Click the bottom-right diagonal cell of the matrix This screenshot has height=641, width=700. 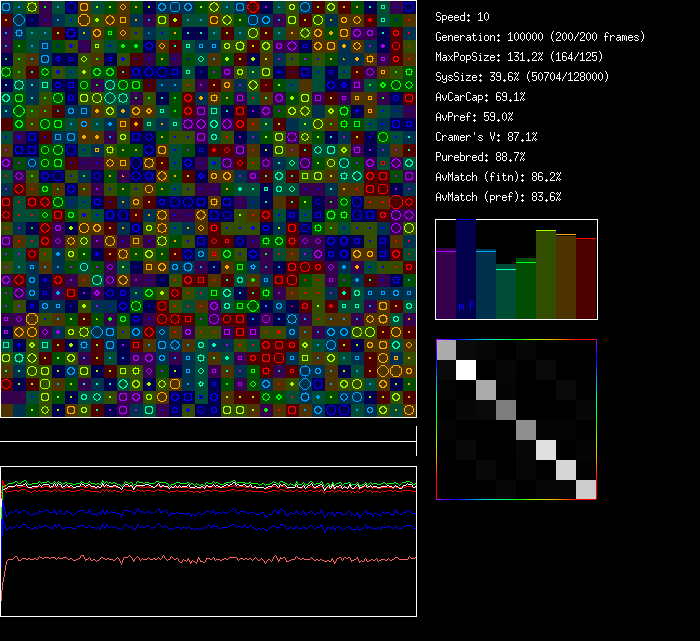click(x=586, y=489)
